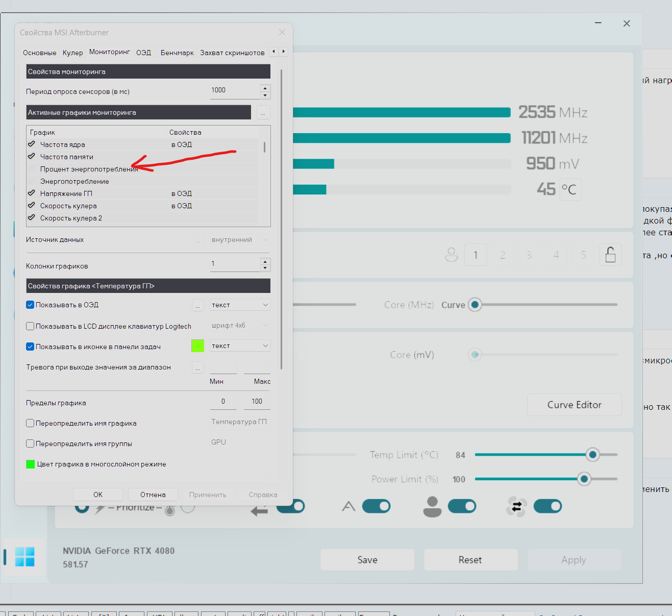This screenshot has height=616, width=672.
Task: Click ellipsis button next to Показывать в ОЭД
Action: pos(197,305)
